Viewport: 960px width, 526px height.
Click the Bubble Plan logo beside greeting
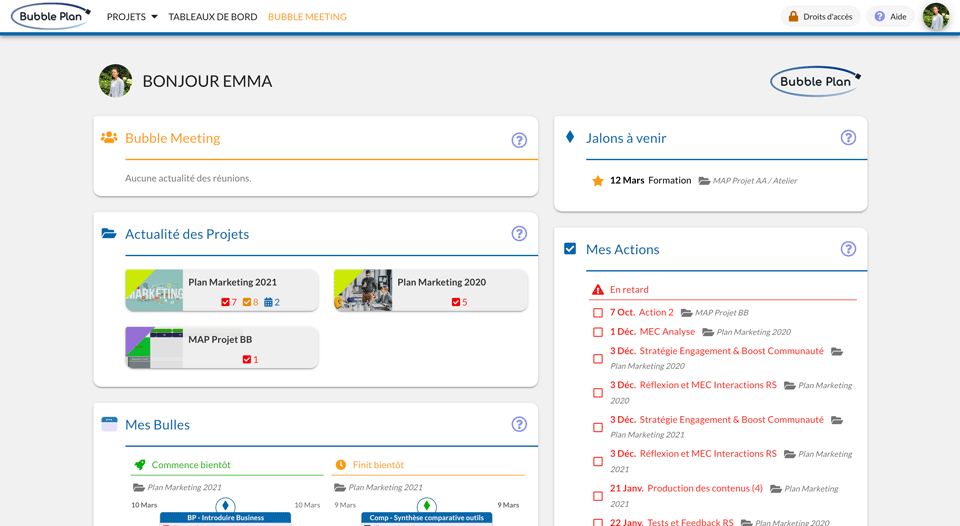click(x=816, y=81)
